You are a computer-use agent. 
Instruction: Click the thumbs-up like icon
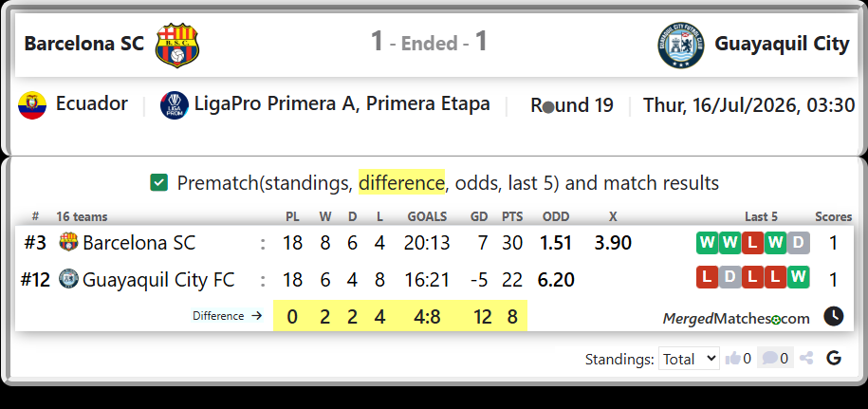tap(733, 359)
